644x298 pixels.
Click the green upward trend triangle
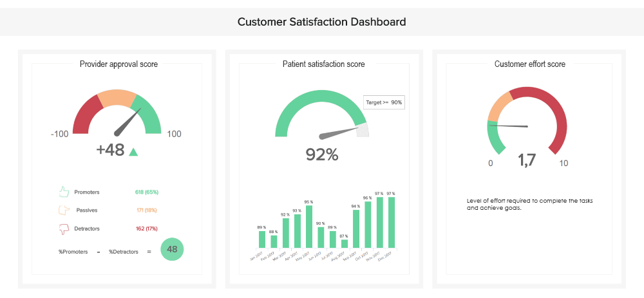(x=133, y=152)
